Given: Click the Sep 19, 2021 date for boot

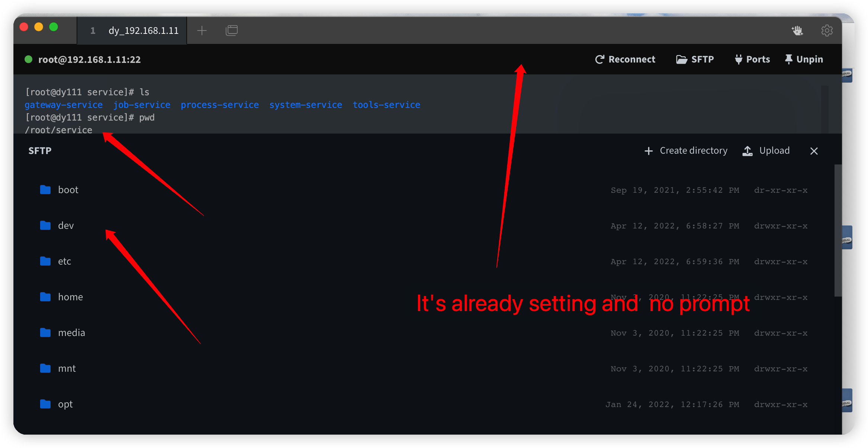Looking at the screenshot, I should (x=675, y=190).
